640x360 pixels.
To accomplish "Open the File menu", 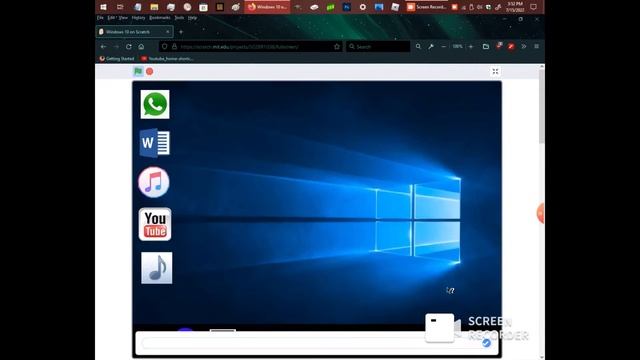I will point(100,18).
